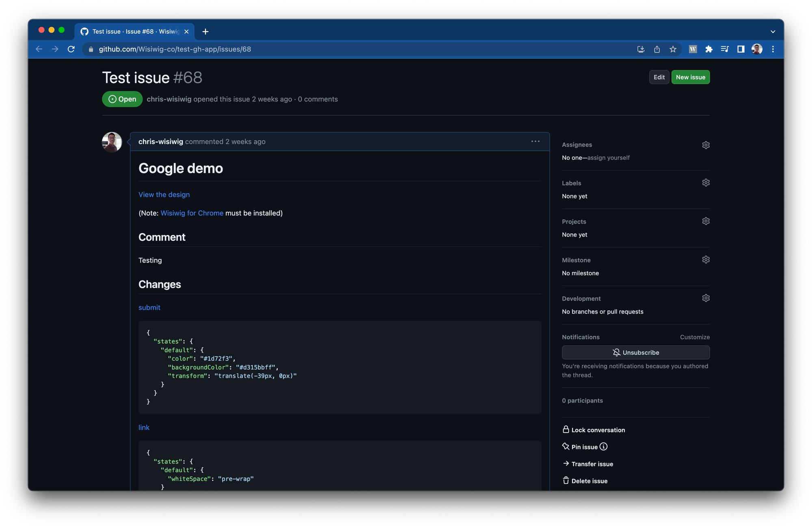812x528 pixels.
Task: Click the green New issue button
Action: coord(690,77)
